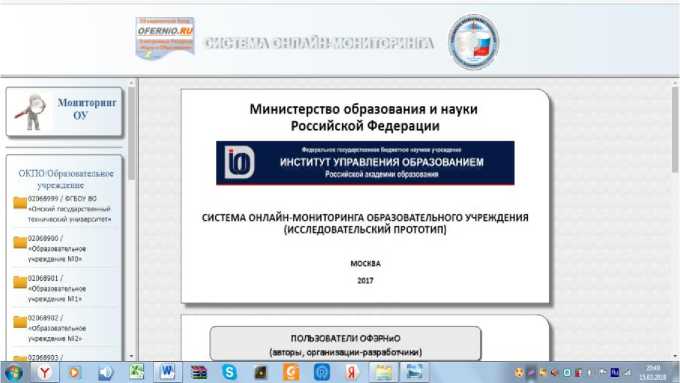The height and width of the screenshot is (383, 680).
Task: Click sidebar scrollbar down arrow
Action: (131, 356)
